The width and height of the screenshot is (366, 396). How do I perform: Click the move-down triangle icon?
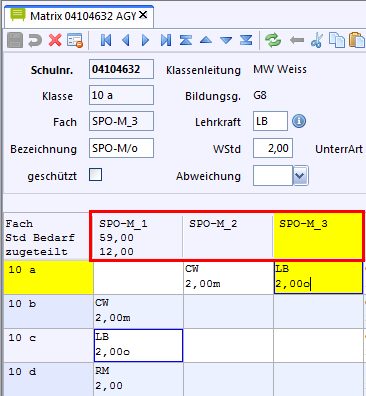click(x=226, y=41)
